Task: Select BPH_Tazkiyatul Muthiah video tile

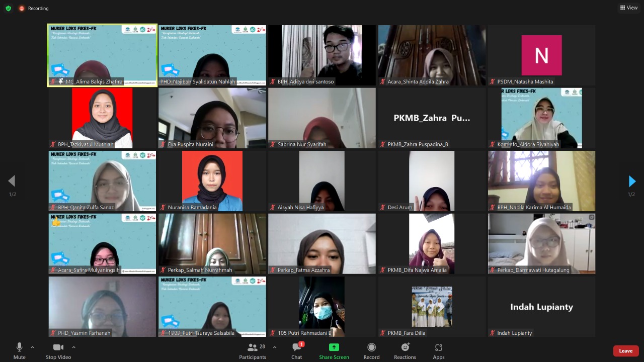Action: click(x=102, y=118)
